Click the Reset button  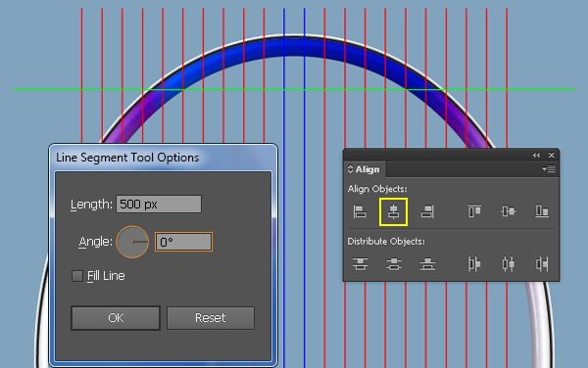(211, 318)
